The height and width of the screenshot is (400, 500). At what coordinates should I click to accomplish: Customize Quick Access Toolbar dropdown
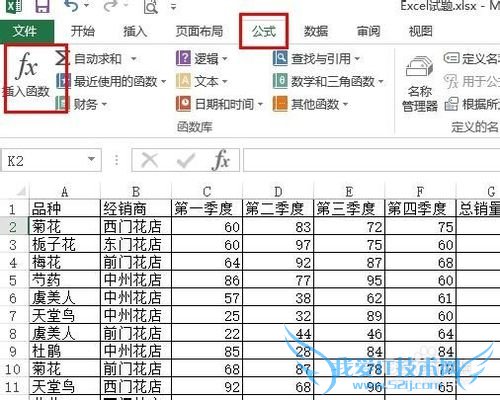coord(173,6)
